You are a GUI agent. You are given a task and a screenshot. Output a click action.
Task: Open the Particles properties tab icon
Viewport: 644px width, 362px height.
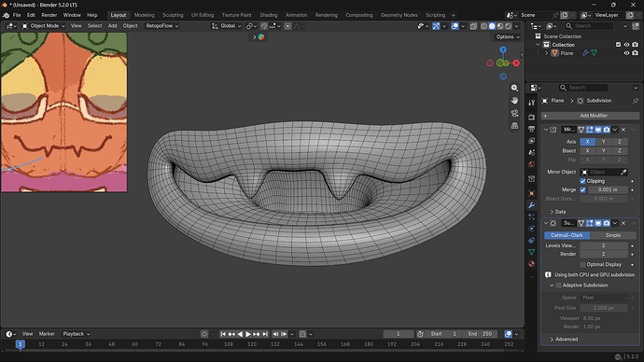[x=531, y=216]
